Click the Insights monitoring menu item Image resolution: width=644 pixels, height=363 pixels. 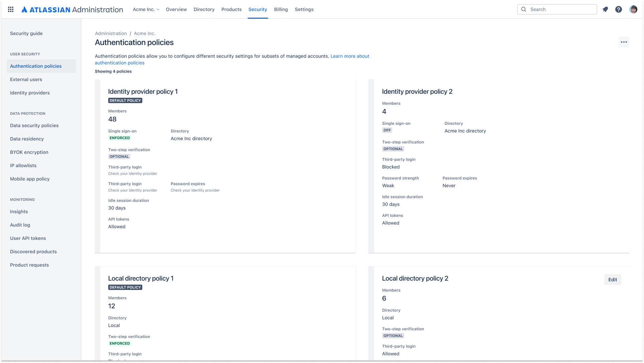point(19,211)
